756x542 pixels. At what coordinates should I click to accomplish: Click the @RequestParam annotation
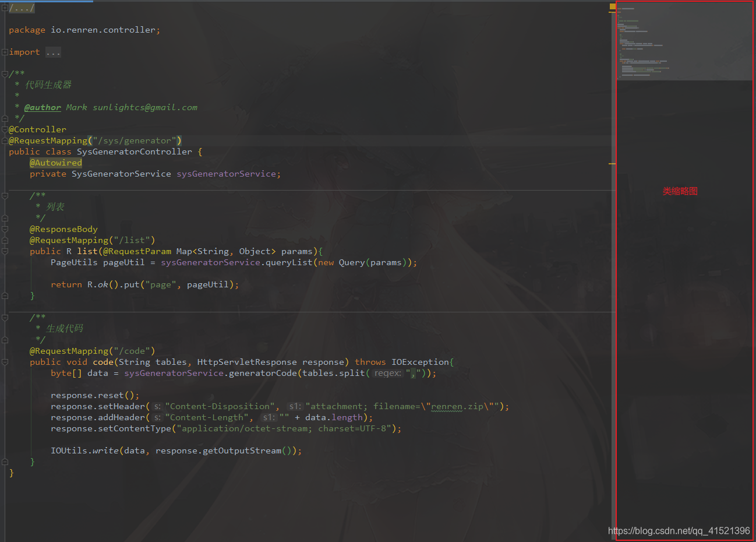[137, 251]
